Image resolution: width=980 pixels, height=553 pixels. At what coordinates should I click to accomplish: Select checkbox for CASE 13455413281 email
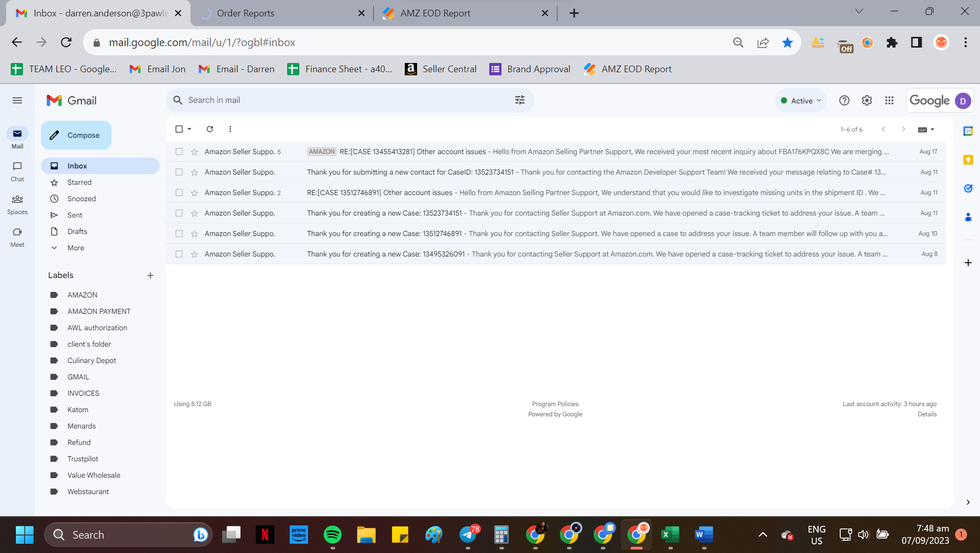(179, 152)
